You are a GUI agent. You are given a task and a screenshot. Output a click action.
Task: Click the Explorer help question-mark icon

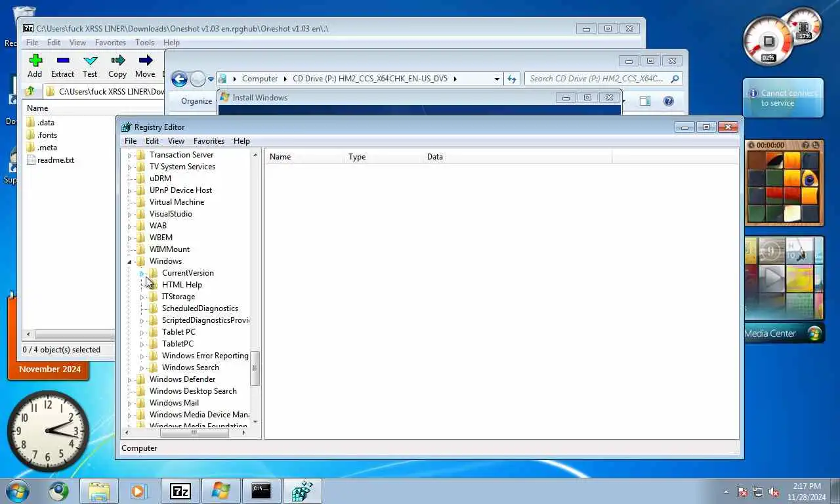668,101
